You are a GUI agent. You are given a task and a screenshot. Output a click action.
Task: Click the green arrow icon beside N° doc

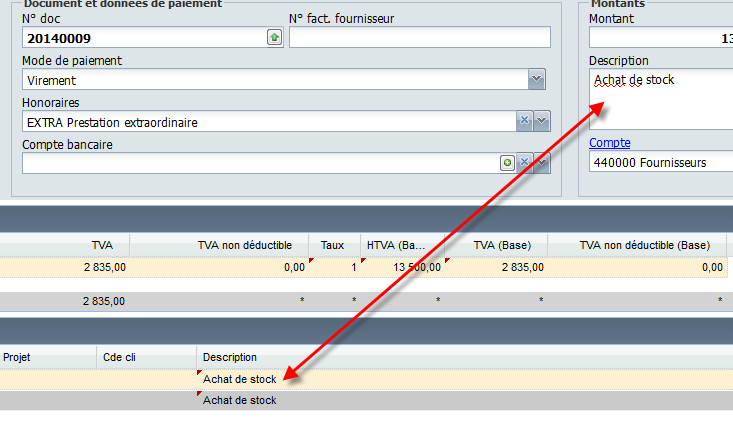(274, 37)
